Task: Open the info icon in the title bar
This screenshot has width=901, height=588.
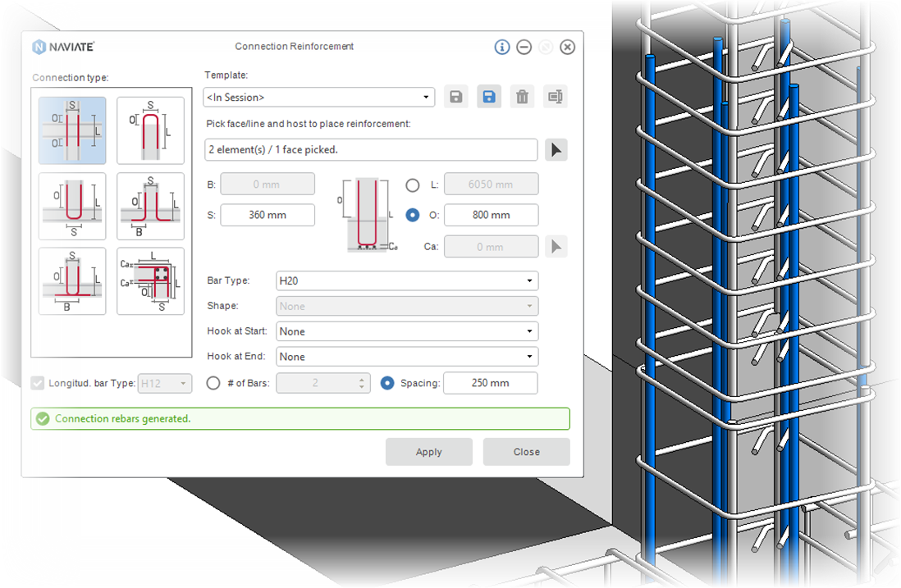Action: 501,47
